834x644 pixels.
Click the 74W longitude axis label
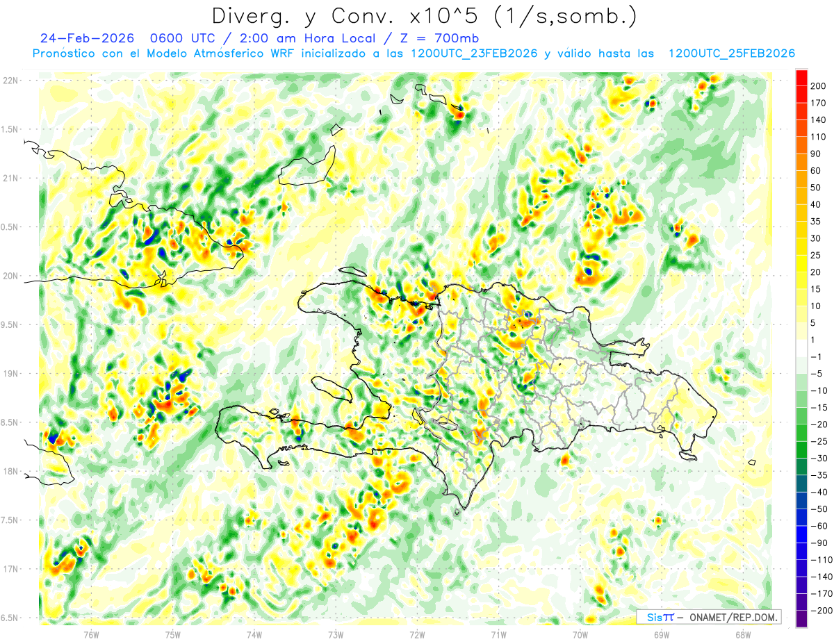(x=254, y=634)
